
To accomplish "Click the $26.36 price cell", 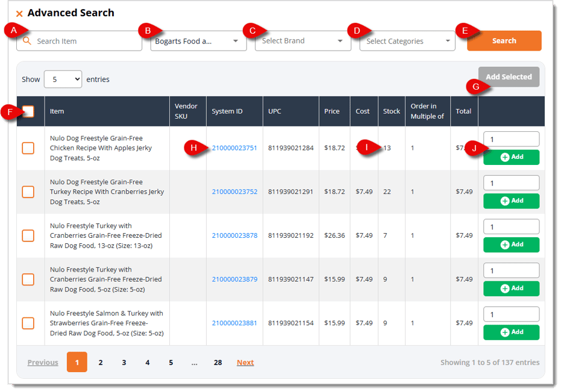I will click(334, 235).
